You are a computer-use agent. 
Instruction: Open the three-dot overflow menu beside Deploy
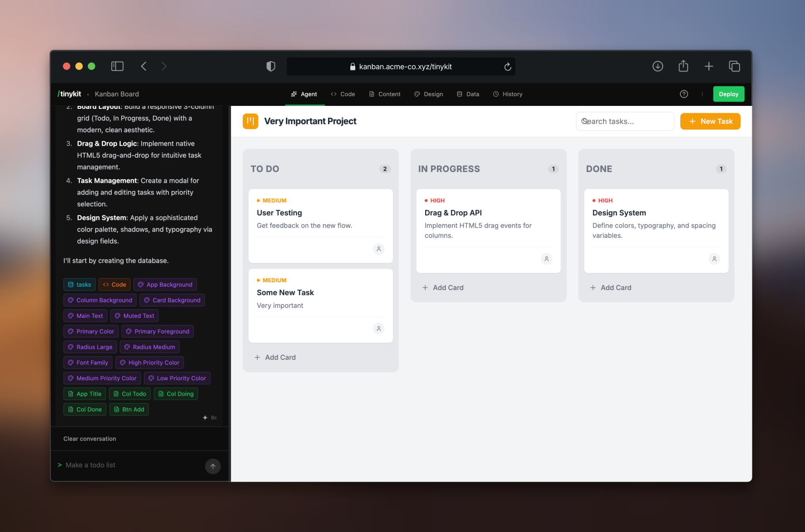(x=702, y=94)
